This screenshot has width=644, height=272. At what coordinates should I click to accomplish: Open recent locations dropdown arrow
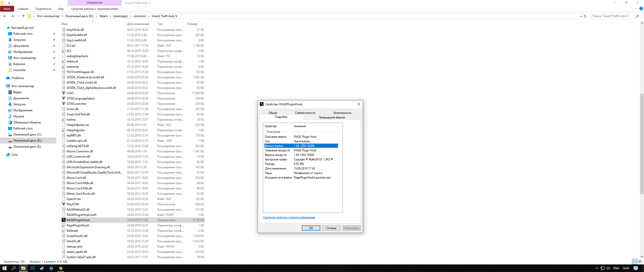tap(18, 16)
